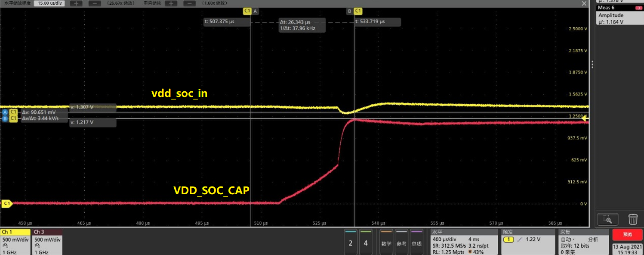Click the yellow C1 tag beside cursor A
This screenshot has height=255, width=644.
tap(247, 11)
